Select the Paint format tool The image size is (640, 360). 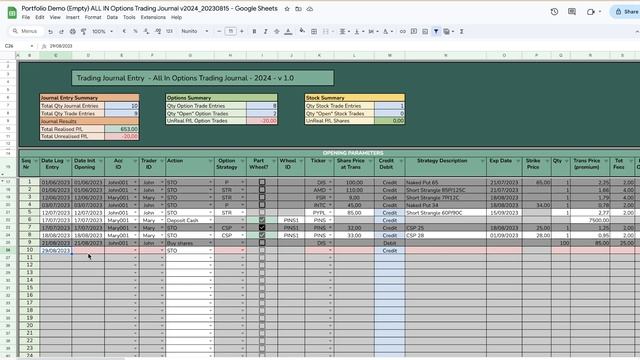tap(84, 31)
